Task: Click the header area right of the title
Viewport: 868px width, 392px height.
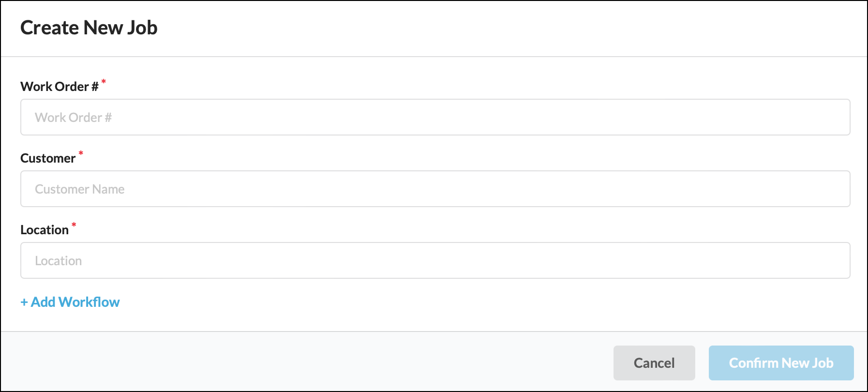Action: coord(484,28)
